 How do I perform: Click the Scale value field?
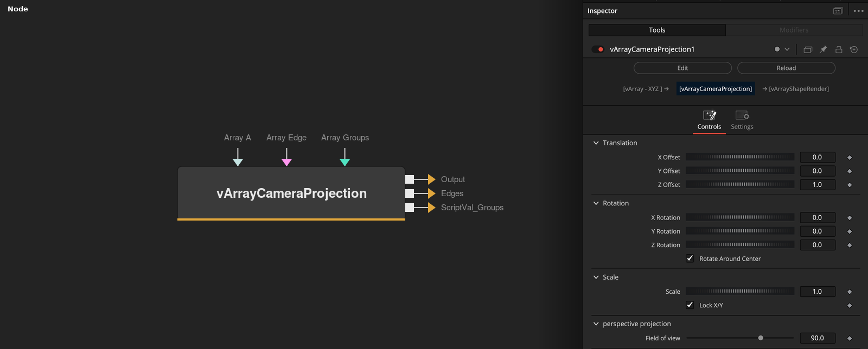(x=818, y=292)
